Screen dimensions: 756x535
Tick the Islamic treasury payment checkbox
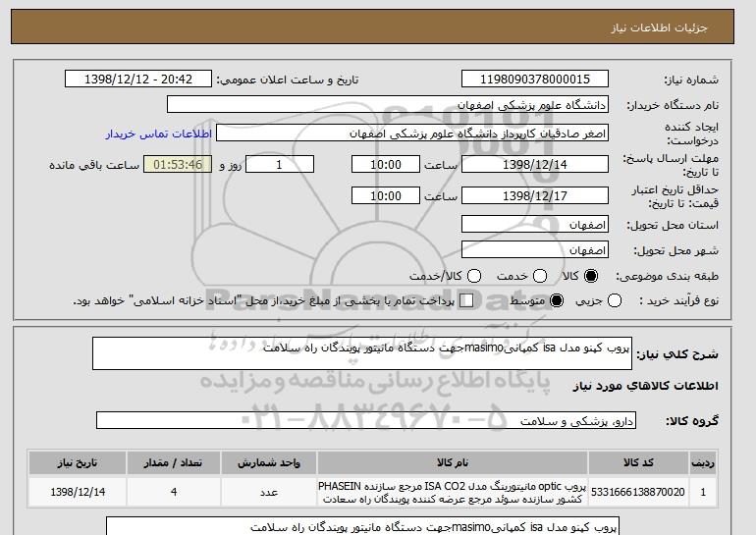pyautogui.click(x=466, y=300)
